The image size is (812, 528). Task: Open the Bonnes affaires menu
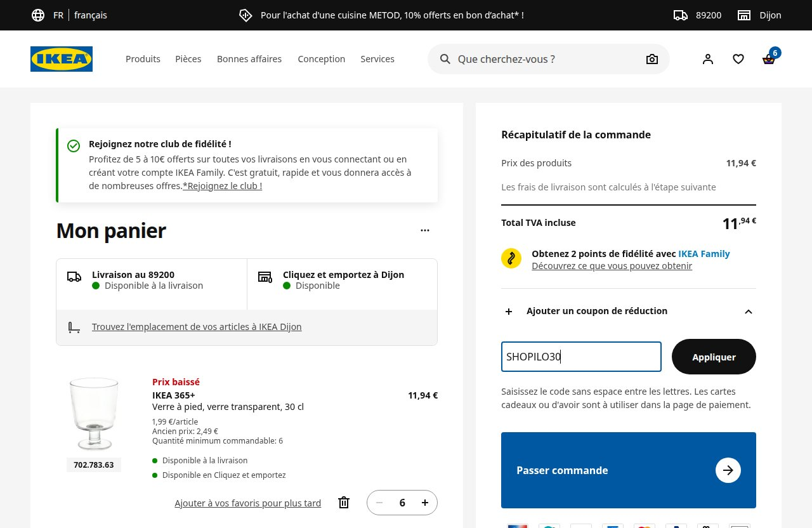pos(249,59)
